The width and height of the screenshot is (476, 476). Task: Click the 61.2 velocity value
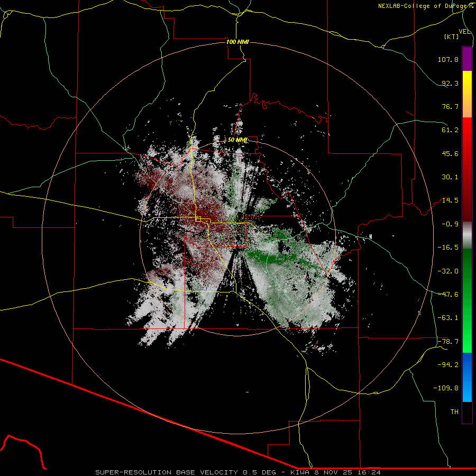point(450,130)
